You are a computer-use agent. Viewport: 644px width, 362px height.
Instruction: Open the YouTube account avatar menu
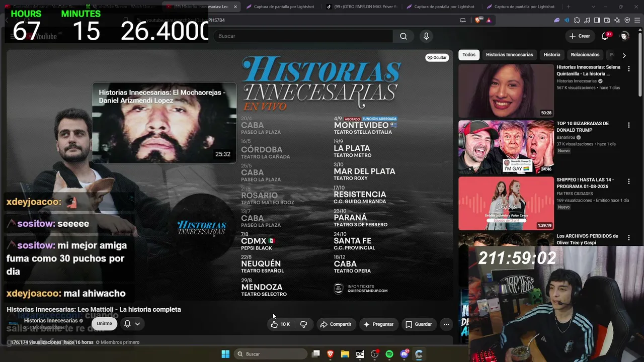624,36
